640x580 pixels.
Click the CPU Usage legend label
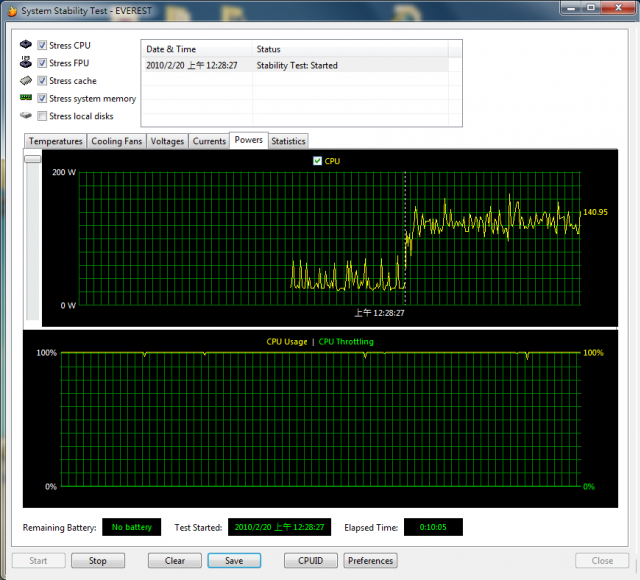287,342
